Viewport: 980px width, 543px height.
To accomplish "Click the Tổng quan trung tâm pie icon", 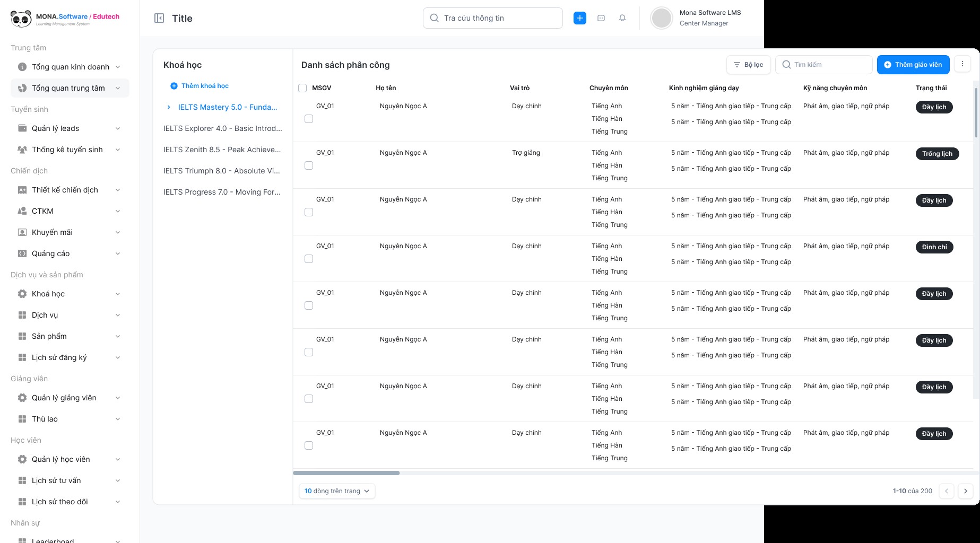I will coord(22,88).
